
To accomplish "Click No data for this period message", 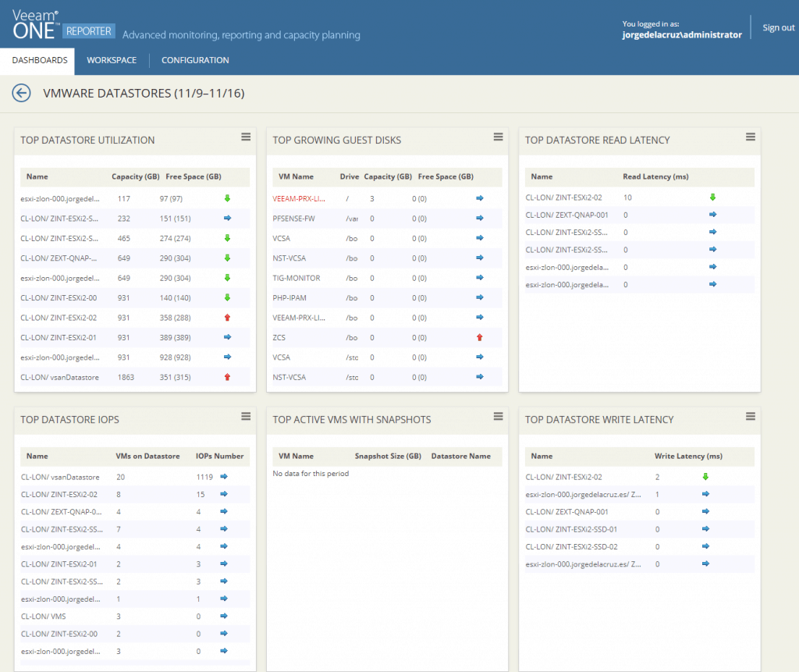I will [x=311, y=473].
